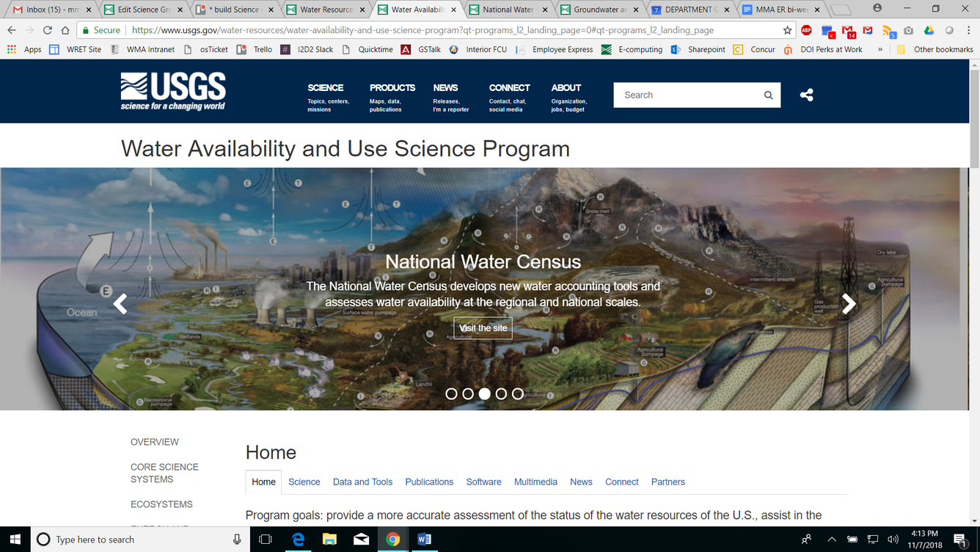Open the CORE SCIENCE SYSTEMS sidebar link

(164, 473)
